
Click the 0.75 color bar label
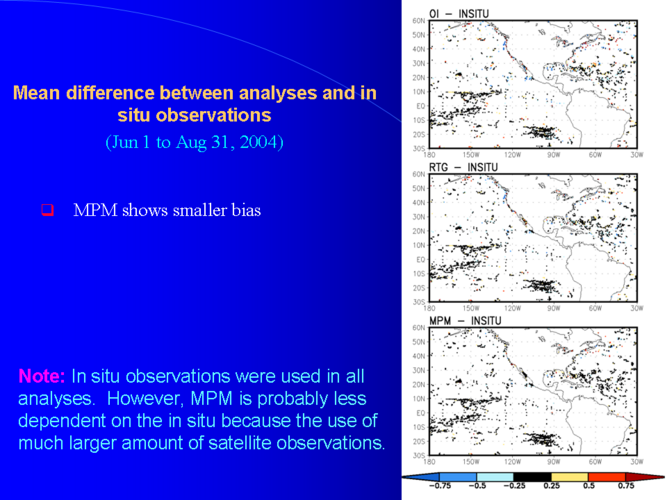[626, 486]
